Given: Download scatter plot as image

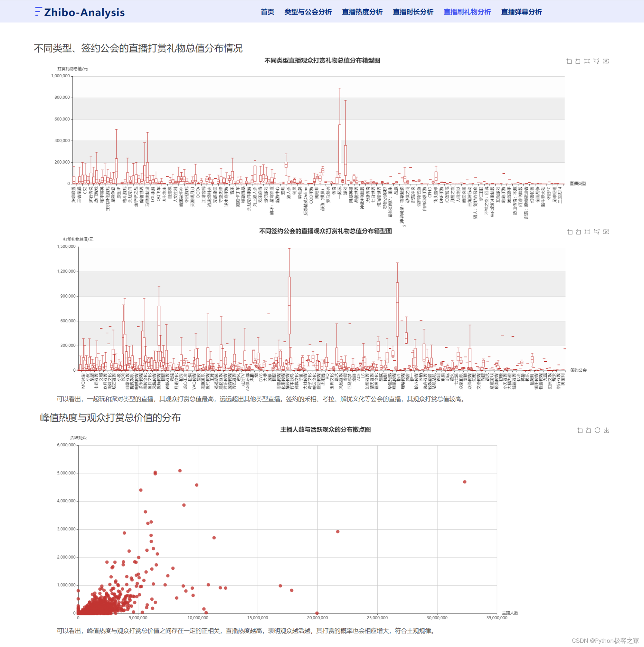Looking at the screenshot, I should [x=607, y=431].
